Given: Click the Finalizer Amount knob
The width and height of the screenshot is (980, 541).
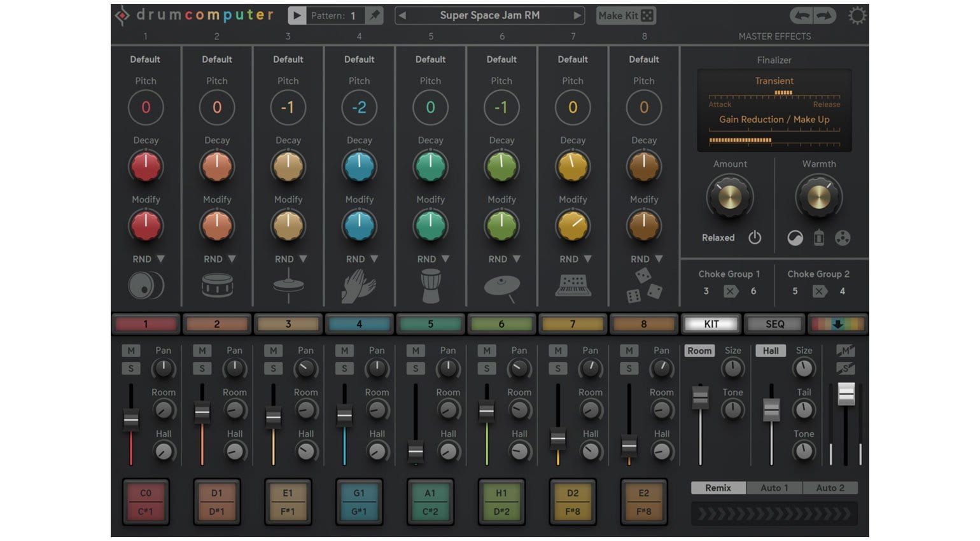Looking at the screenshot, I should [730, 197].
